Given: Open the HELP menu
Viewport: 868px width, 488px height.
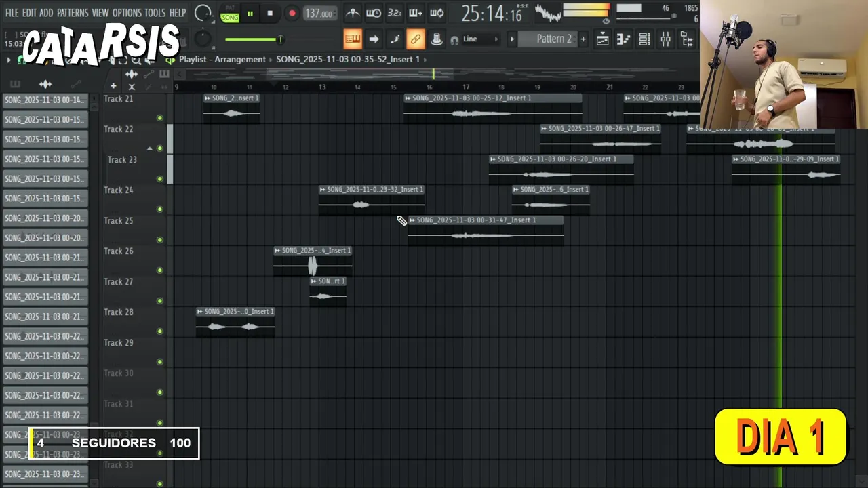Looking at the screenshot, I should [178, 13].
